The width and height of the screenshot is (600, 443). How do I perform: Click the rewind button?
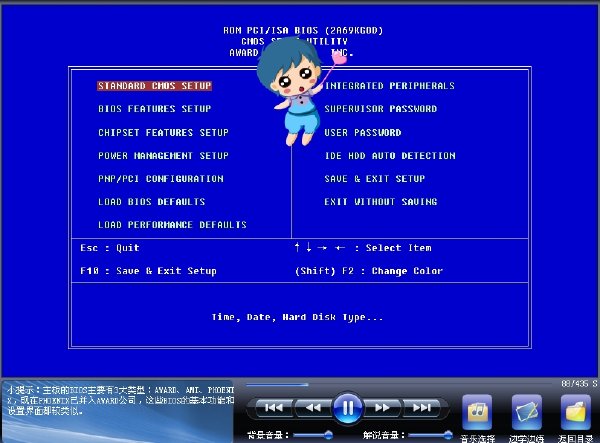click(x=313, y=408)
